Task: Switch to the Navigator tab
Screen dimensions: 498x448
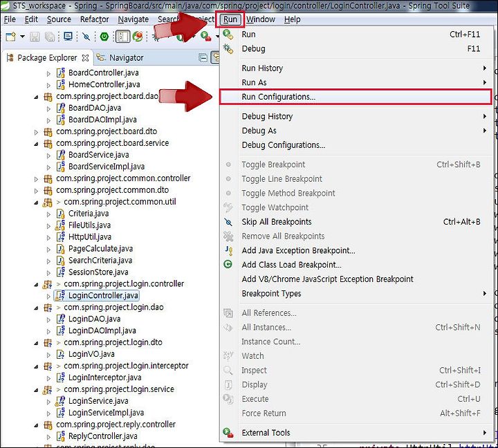Action: (120, 58)
